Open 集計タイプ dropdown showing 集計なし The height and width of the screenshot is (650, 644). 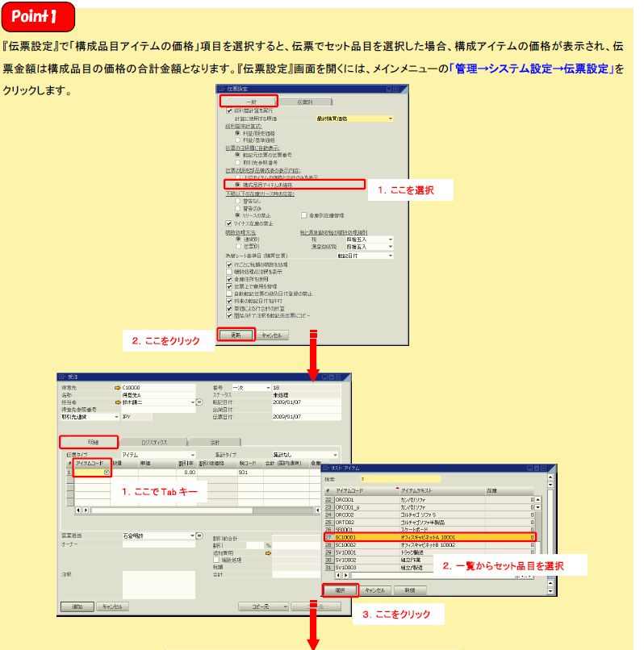pos(305,455)
